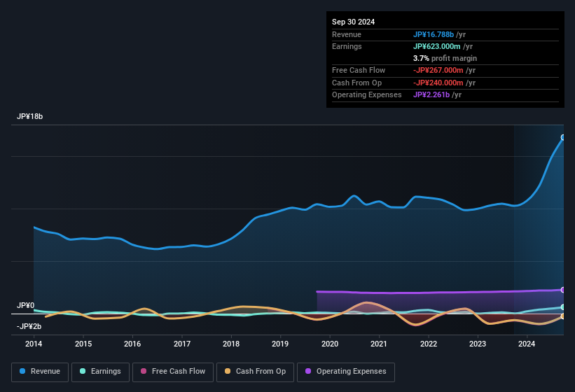Click the Free Cash Flow tooltip label
This screenshot has width=575, height=392.
[359, 70]
